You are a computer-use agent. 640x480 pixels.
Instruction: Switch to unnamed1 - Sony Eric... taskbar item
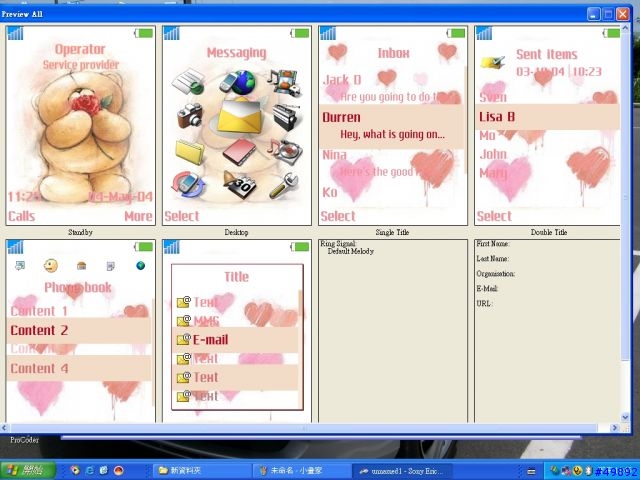(402, 471)
